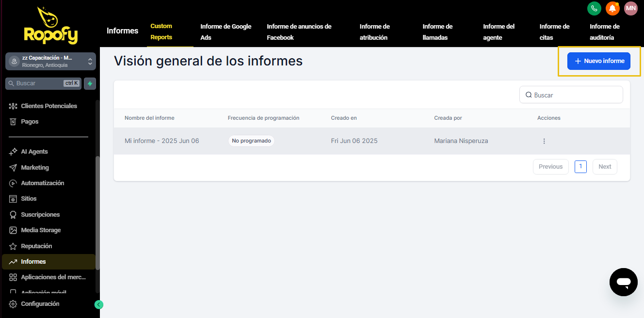Click the Media Storage image icon

(x=13, y=230)
